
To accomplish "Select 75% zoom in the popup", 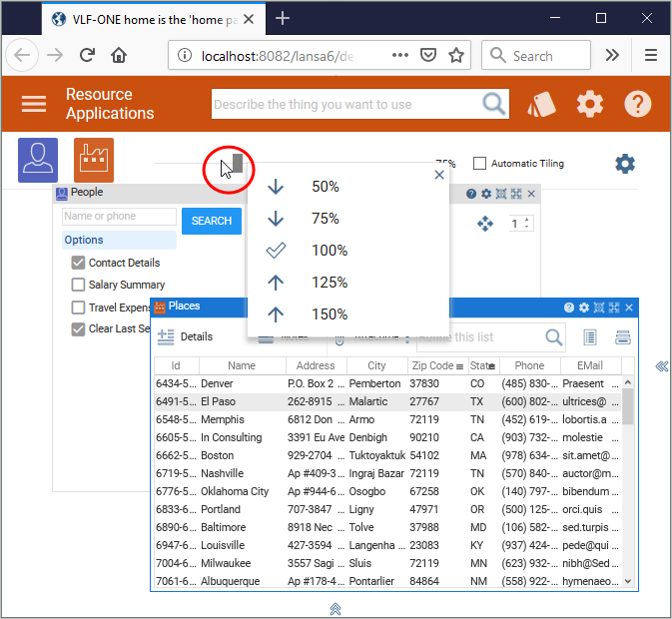I will pyautogui.click(x=348, y=219).
